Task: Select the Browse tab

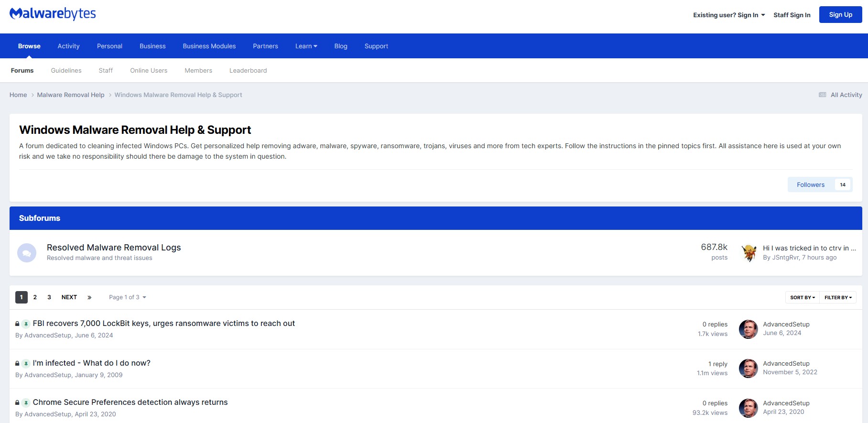Action: pos(29,46)
